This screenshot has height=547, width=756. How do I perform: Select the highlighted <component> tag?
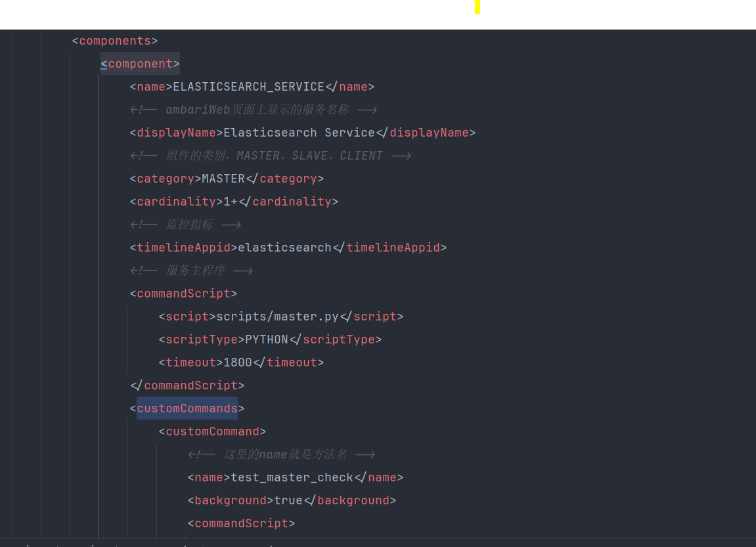pyautogui.click(x=139, y=64)
